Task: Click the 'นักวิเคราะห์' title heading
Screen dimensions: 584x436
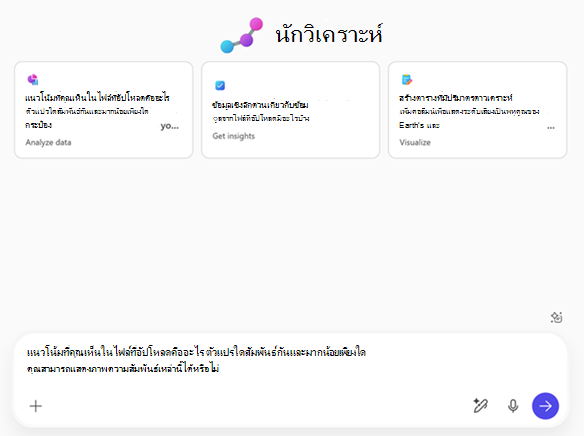Action: pos(329,34)
